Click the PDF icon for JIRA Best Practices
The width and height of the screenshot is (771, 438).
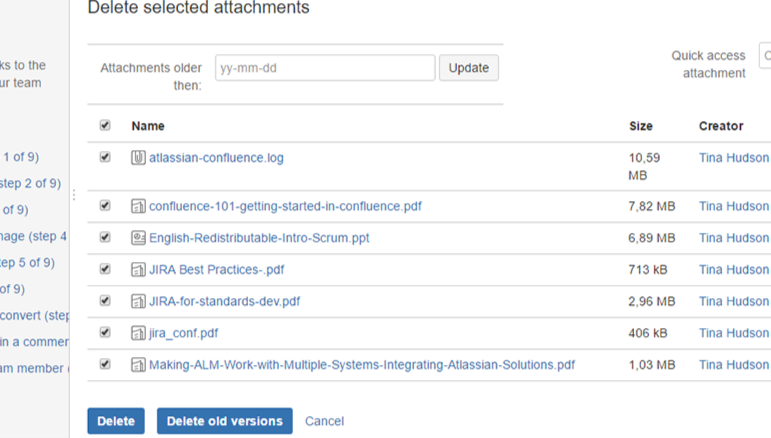point(139,270)
